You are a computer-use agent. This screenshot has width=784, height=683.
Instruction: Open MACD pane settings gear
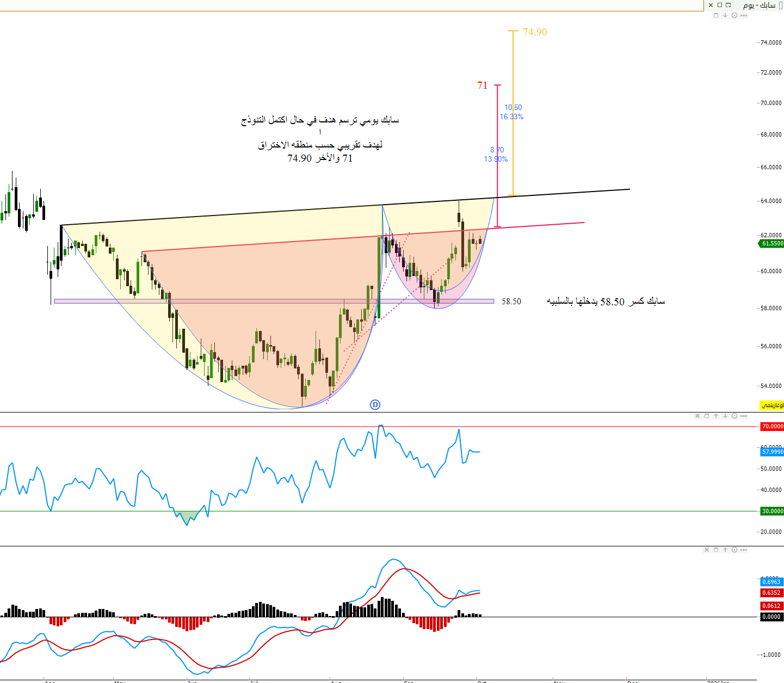click(734, 550)
